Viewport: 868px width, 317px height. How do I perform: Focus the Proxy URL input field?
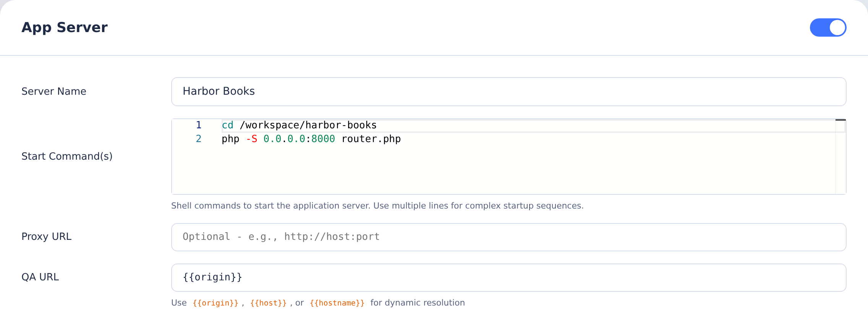[508, 237]
